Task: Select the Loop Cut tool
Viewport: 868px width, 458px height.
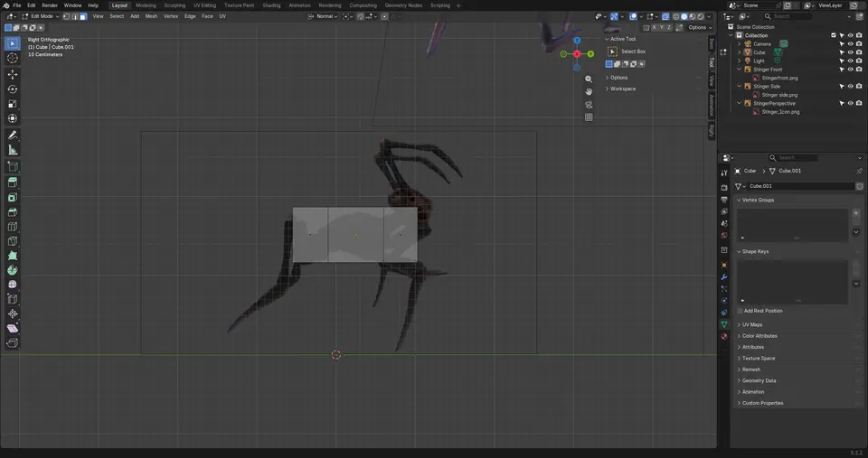Action: (12, 227)
